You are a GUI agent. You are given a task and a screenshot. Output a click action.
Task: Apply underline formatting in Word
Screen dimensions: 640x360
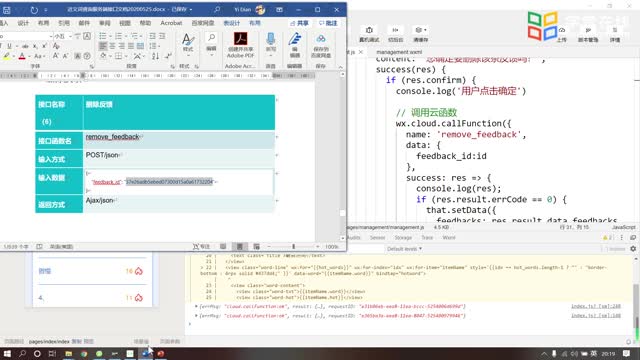(9, 46)
